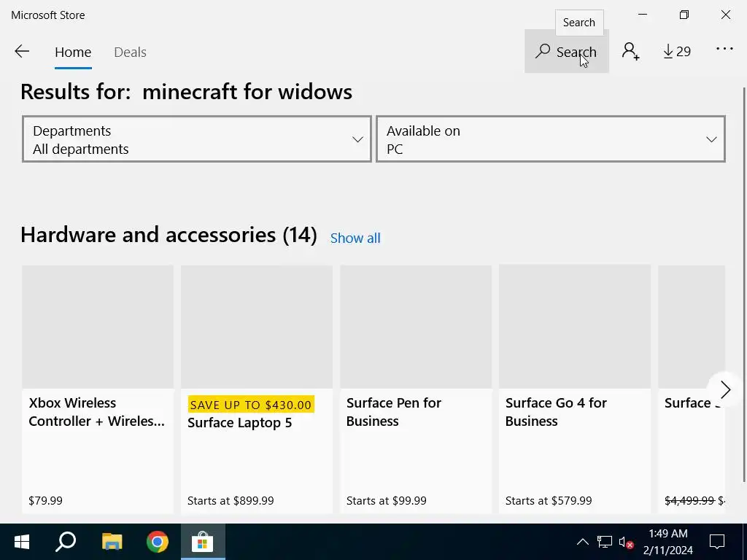Image resolution: width=747 pixels, height=560 pixels.
Task: Select Microsoft Store taskbar icon
Action: (203, 542)
